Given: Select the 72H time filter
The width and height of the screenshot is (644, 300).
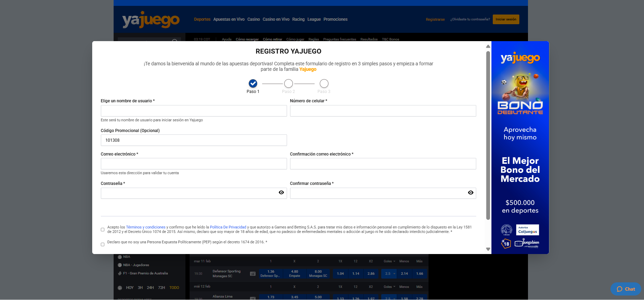Looking at the screenshot, I should pyautogui.click(x=161, y=288).
